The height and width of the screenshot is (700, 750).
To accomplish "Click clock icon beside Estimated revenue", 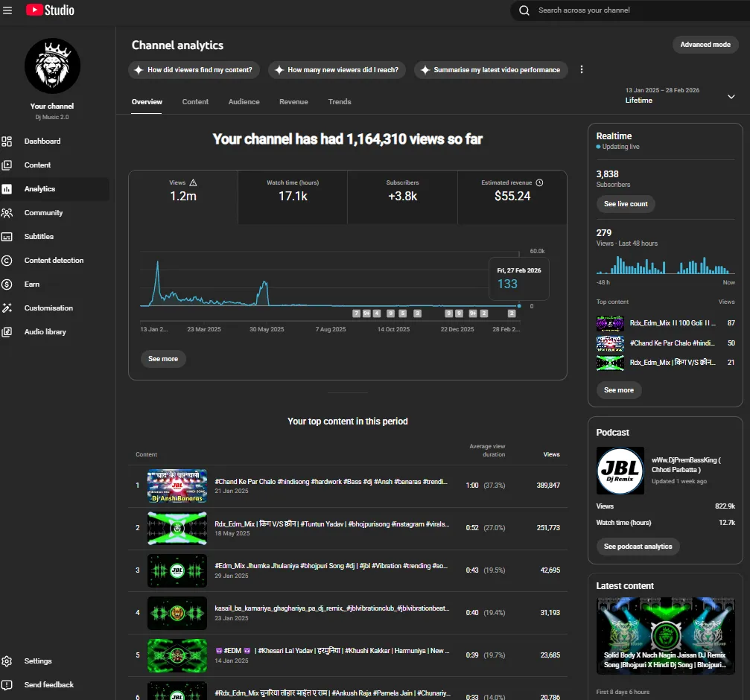I will click(x=539, y=182).
